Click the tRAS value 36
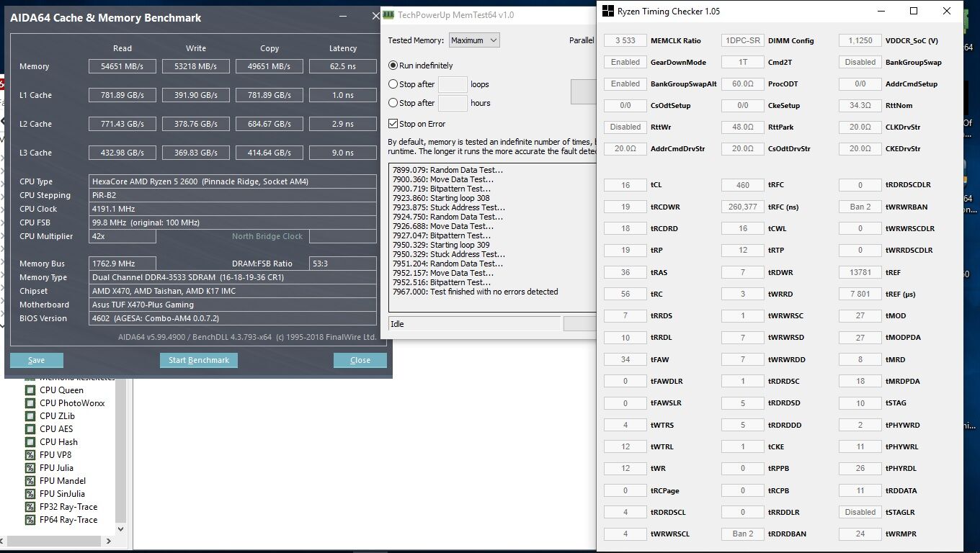This screenshot has width=980, height=553. click(x=625, y=272)
